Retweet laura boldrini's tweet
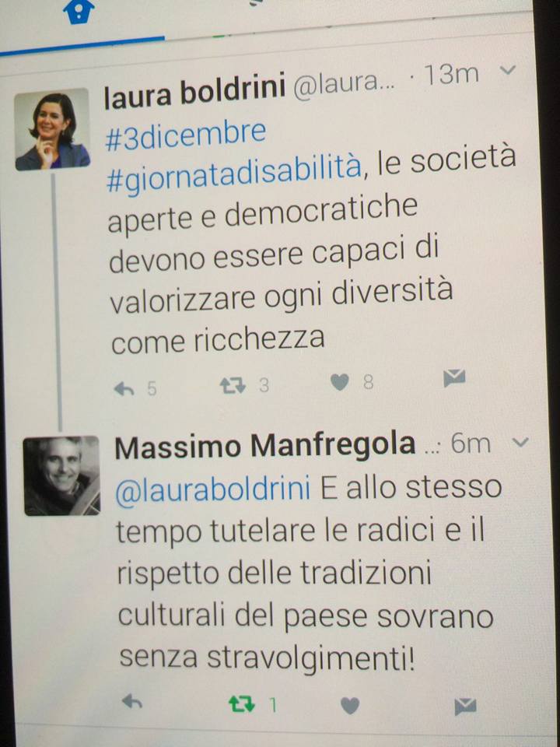560x747 pixels. [233, 385]
